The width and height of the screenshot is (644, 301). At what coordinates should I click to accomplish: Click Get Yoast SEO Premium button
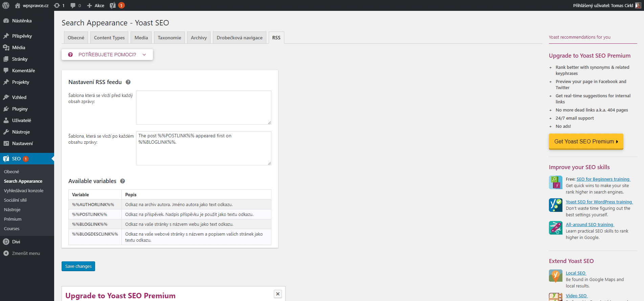pyautogui.click(x=586, y=141)
